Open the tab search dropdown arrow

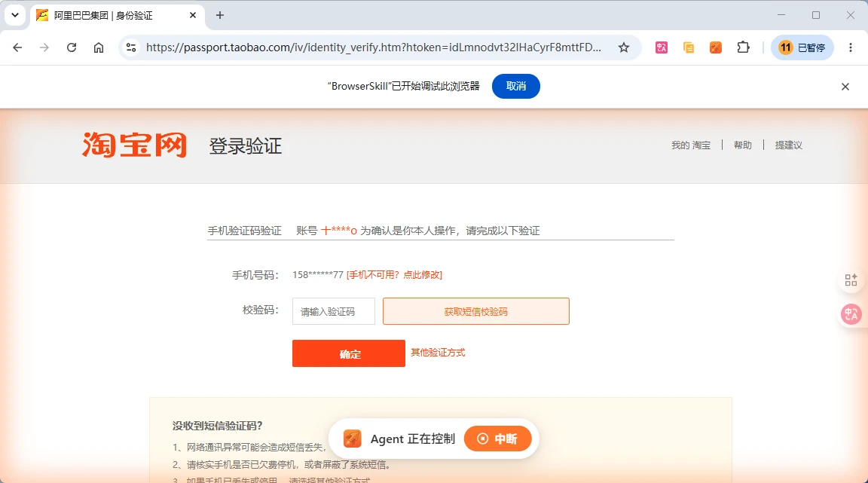[x=15, y=15]
